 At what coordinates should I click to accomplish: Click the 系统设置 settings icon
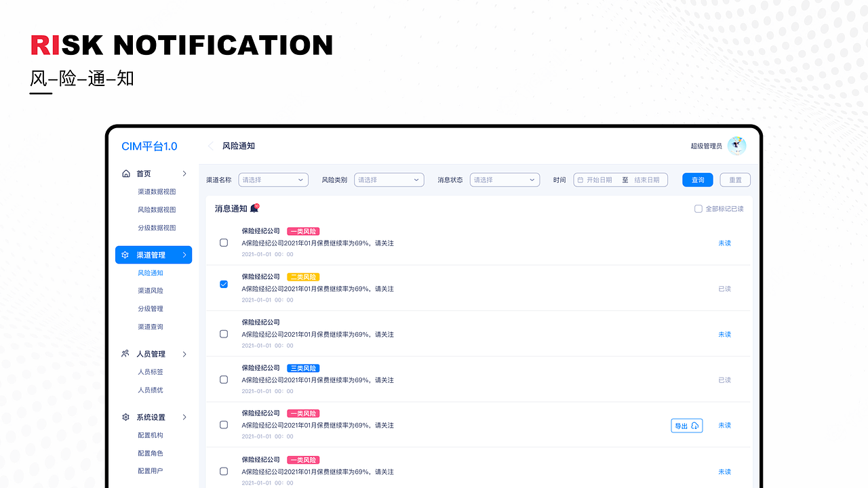pyautogui.click(x=125, y=417)
